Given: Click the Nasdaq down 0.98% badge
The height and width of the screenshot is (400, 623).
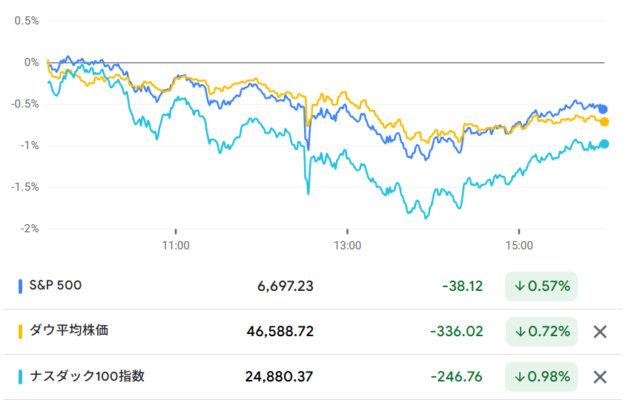Looking at the screenshot, I should pyautogui.click(x=541, y=377).
